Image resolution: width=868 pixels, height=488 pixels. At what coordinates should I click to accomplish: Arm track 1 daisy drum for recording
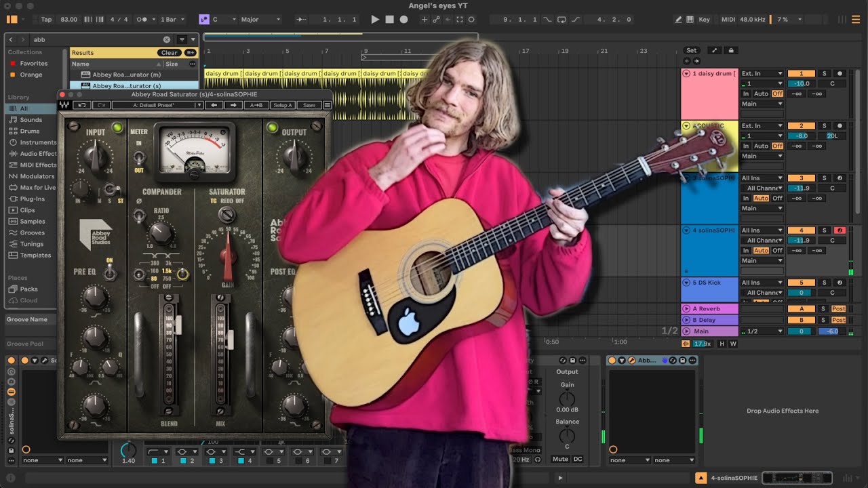(840, 73)
